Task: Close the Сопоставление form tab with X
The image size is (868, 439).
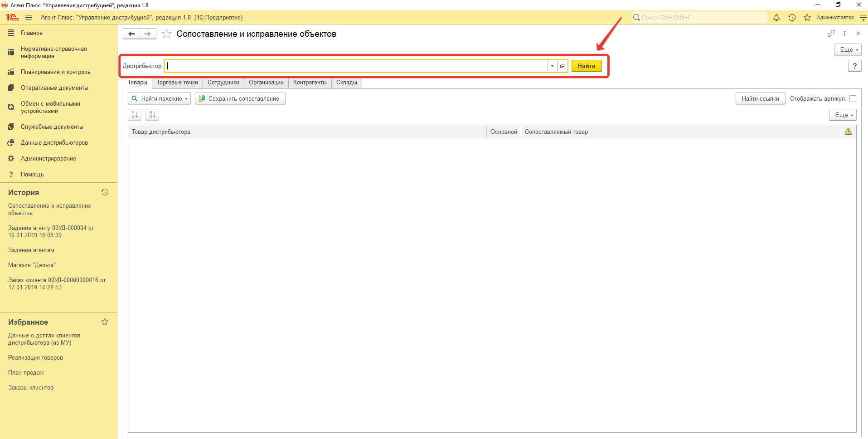Action: point(858,33)
